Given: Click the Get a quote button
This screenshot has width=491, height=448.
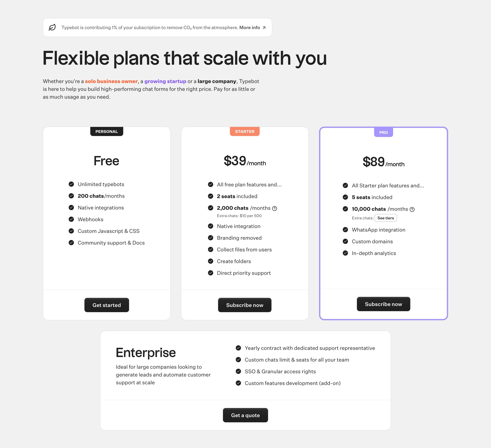Looking at the screenshot, I should tap(245, 415).
